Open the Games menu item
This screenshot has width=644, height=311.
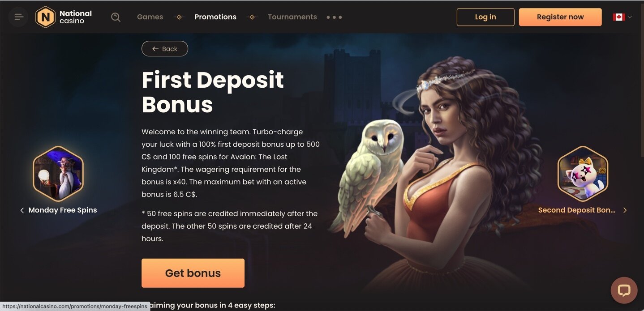150,17
